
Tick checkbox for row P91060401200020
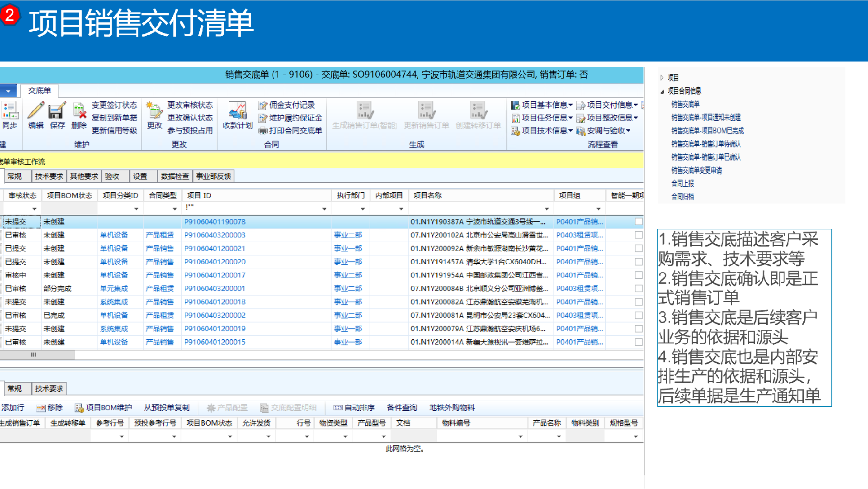click(638, 262)
